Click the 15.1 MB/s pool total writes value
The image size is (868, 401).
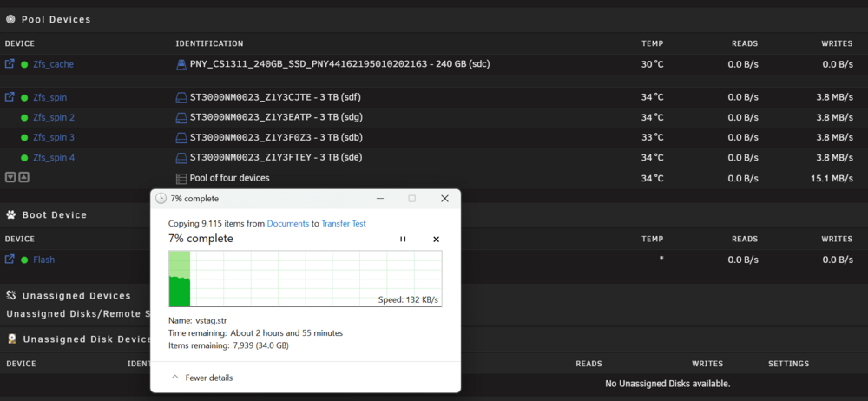click(832, 178)
